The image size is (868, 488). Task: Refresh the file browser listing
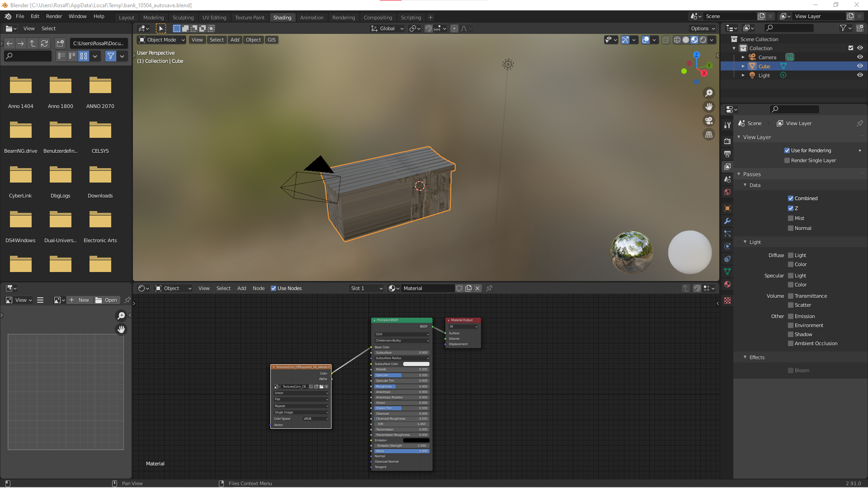(44, 43)
